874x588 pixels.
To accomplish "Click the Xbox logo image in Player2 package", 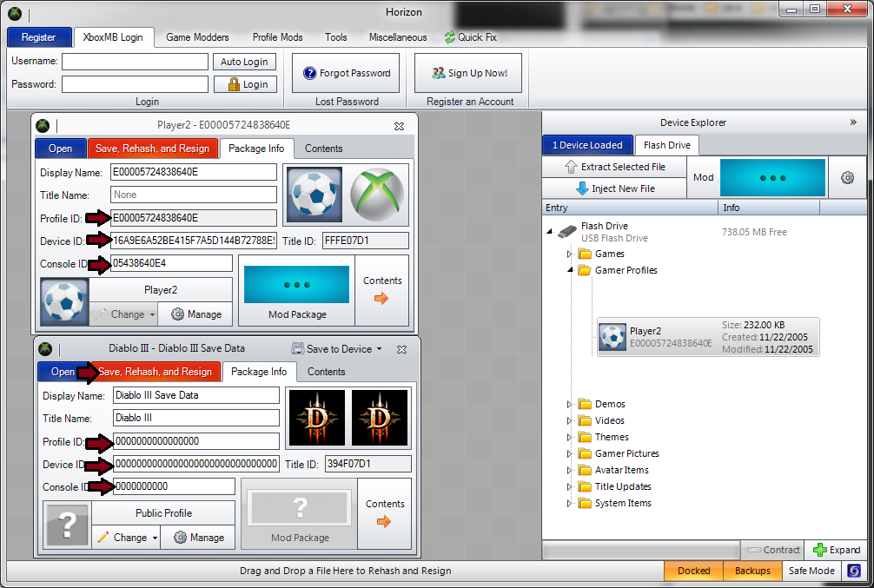I will point(379,195).
